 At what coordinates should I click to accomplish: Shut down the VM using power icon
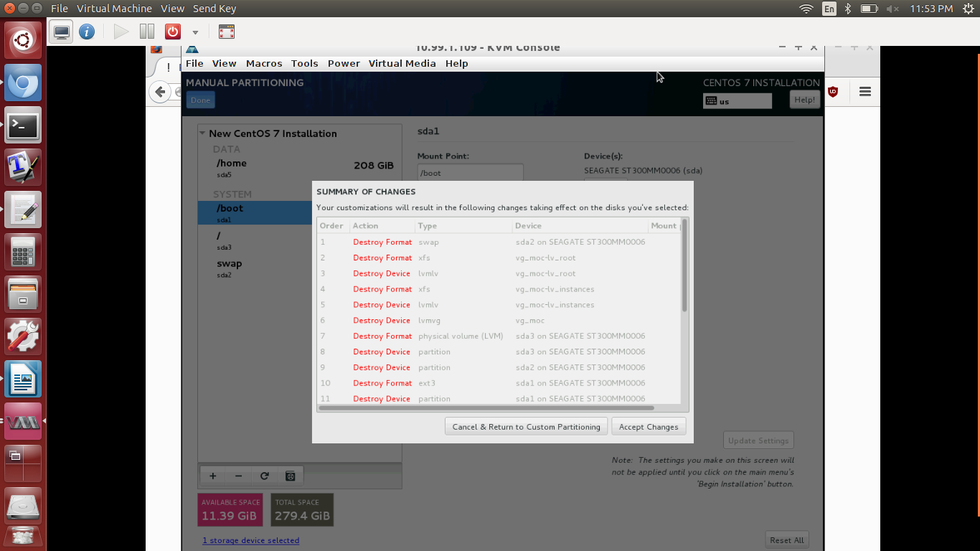coord(173,32)
